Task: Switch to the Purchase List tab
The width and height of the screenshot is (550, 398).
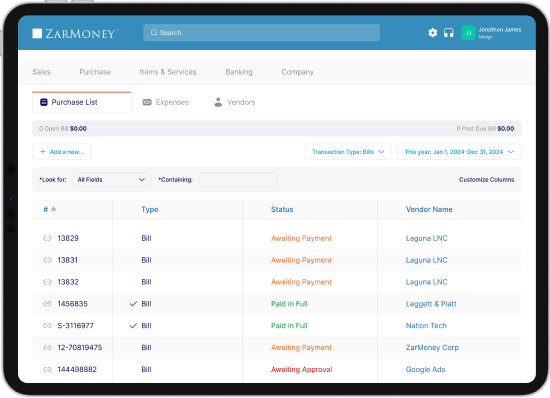Action: point(82,102)
